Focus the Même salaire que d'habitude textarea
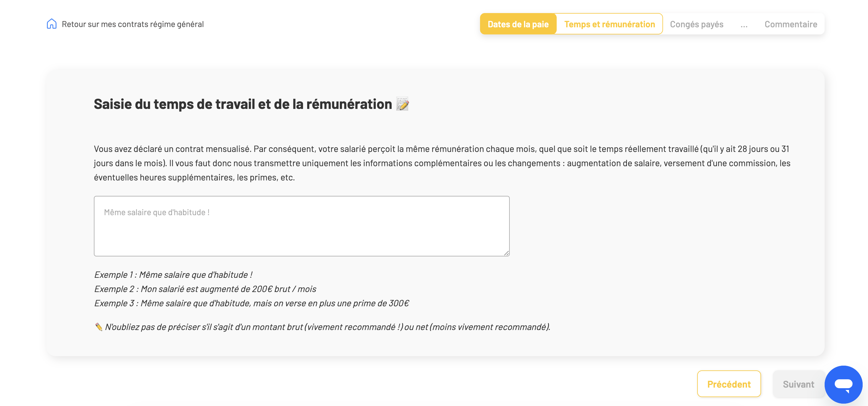This screenshot has height=406, width=868. [x=302, y=226]
